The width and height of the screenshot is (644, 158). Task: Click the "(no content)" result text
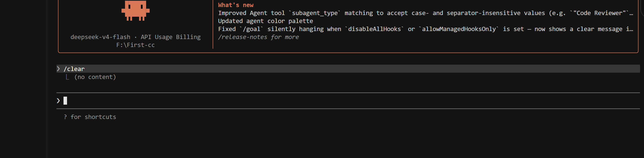pos(95,77)
